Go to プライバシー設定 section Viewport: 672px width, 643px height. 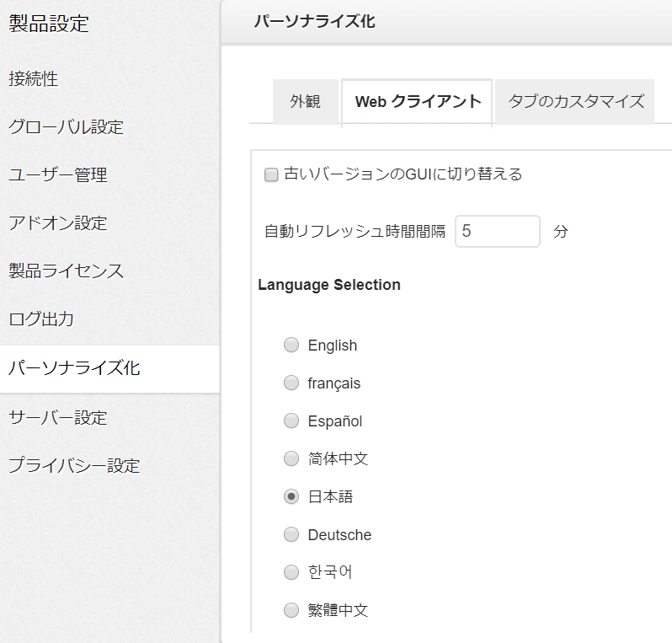point(74,465)
